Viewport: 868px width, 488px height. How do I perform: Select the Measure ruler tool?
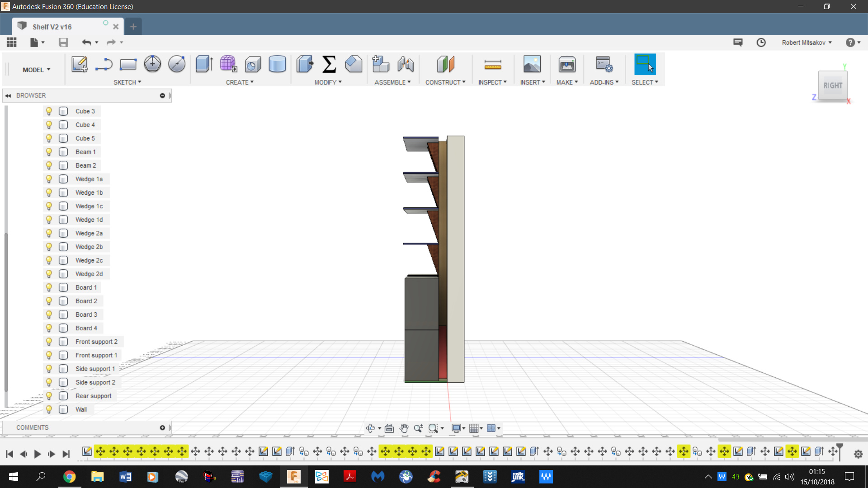[x=493, y=65]
